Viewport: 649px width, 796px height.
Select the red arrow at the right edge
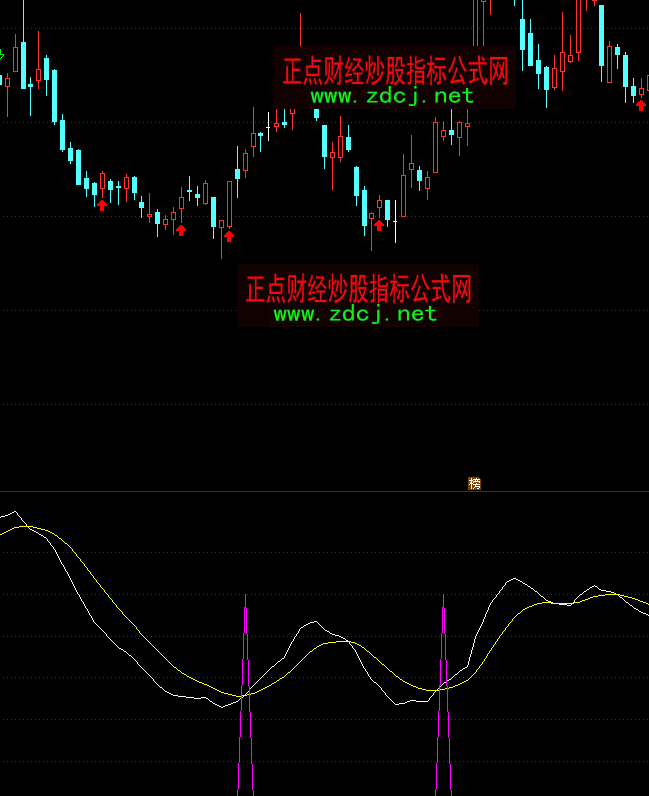click(641, 105)
